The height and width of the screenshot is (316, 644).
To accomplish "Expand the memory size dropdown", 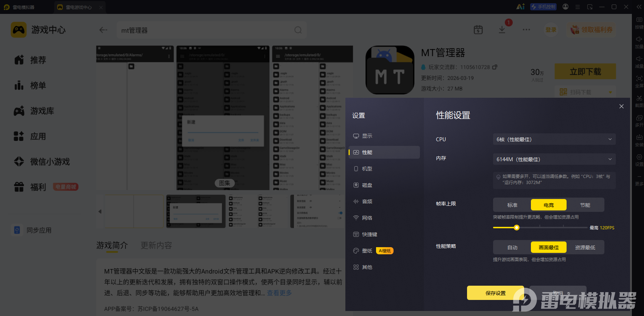I will [x=554, y=159].
